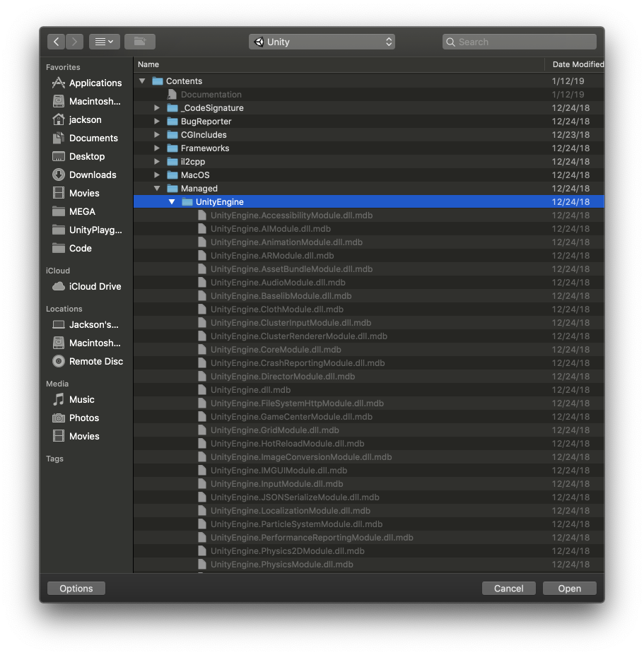Screen dimensions: 644x655
Task: Select UnityEngine.IMGUIModule.dll.mdb file
Action: (x=369, y=471)
